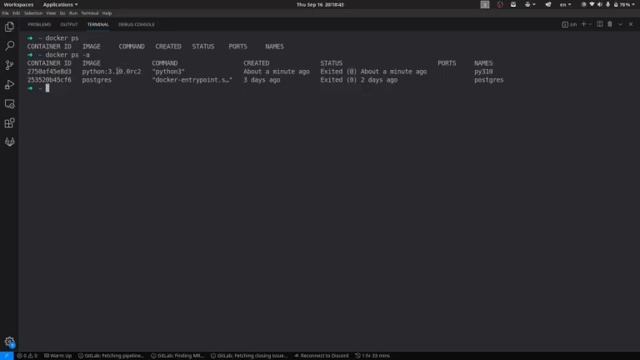This screenshot has width=640, height=360.
Task: Click the volume icon in system tray
Action: [x=600, y=4]
